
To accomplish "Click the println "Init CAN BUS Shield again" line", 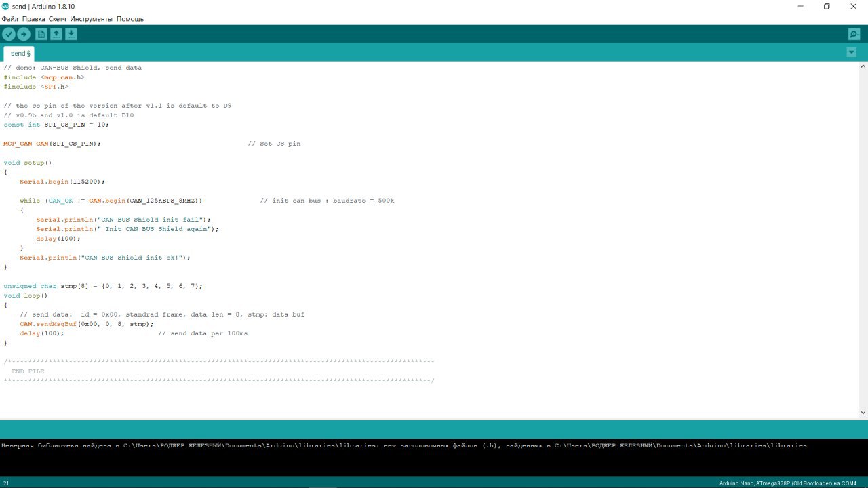I will pos(127,229).
